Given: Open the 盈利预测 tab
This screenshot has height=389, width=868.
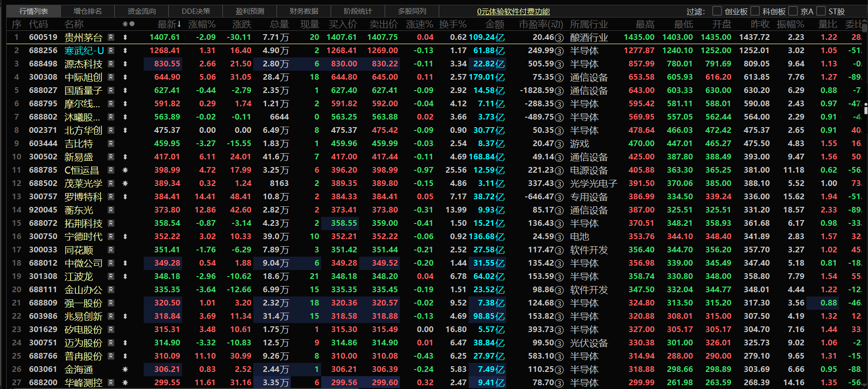Looking at the screenshot, I should (250, 11).
